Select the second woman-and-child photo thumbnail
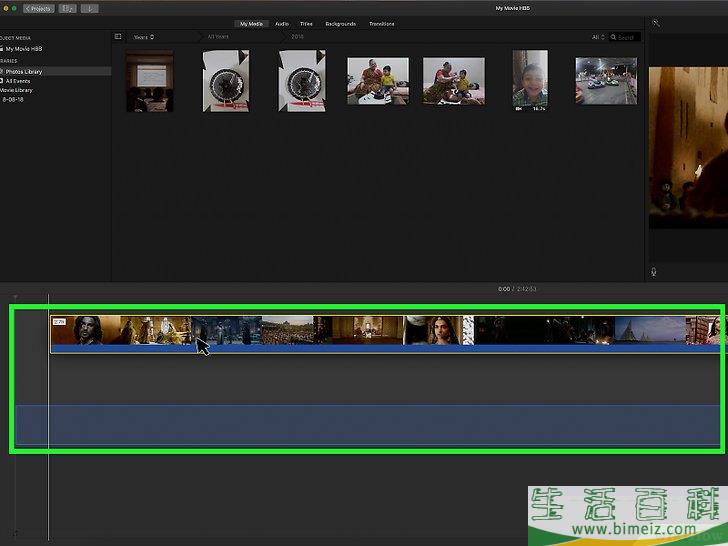This screenshot has width=728, height=546. tap(454, 81)
